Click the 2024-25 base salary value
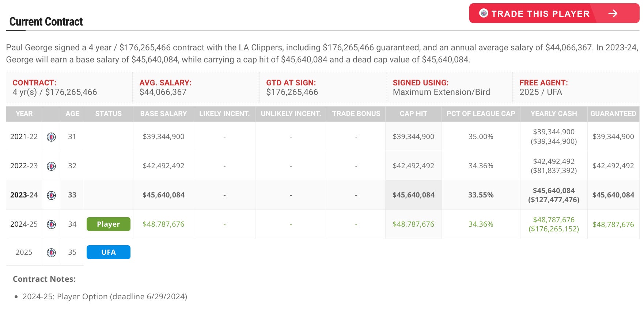 (163, 224)
